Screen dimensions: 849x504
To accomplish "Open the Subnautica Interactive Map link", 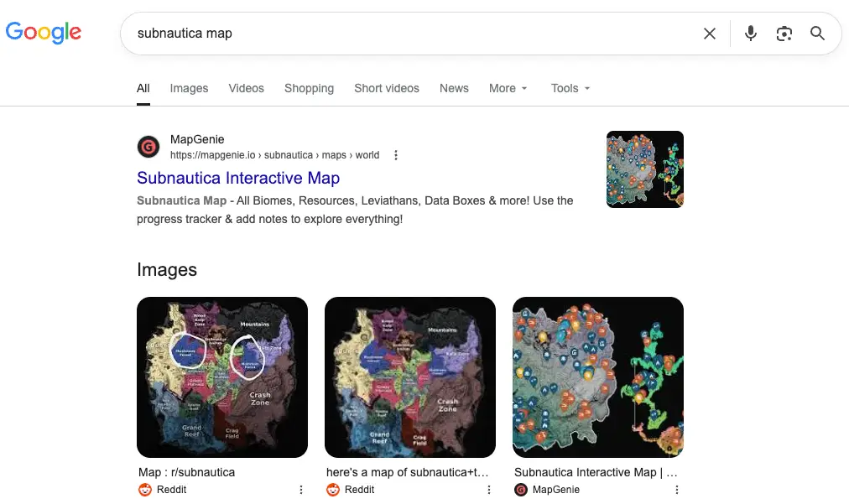I will pos(238,178).
